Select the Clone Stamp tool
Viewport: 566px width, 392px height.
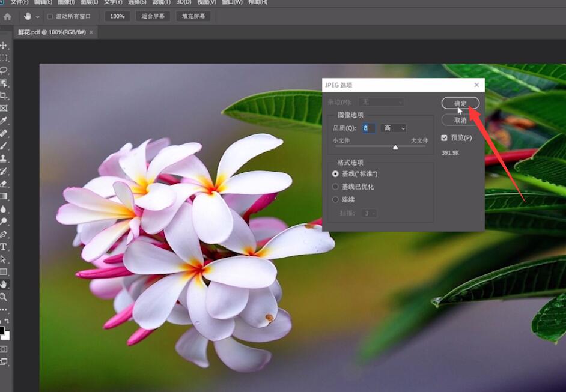click(x=4, y=158)
